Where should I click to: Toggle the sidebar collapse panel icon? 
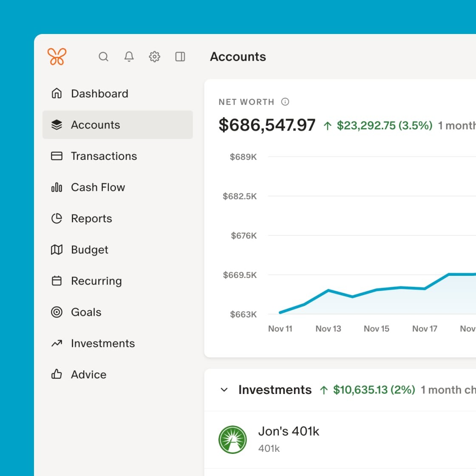(180, 57)
